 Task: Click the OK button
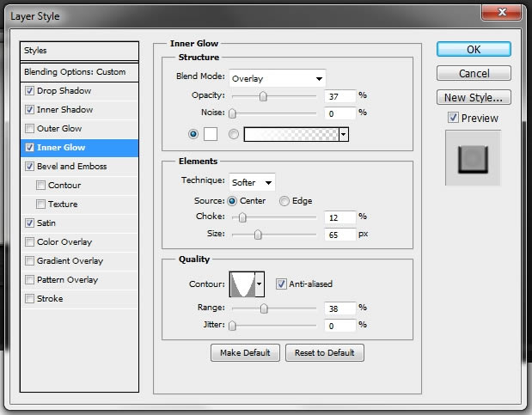pos(474,50)
